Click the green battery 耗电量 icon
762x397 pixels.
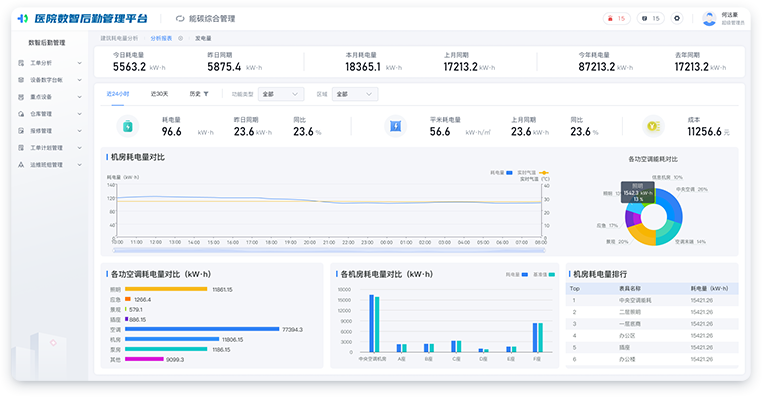(128, 126)
